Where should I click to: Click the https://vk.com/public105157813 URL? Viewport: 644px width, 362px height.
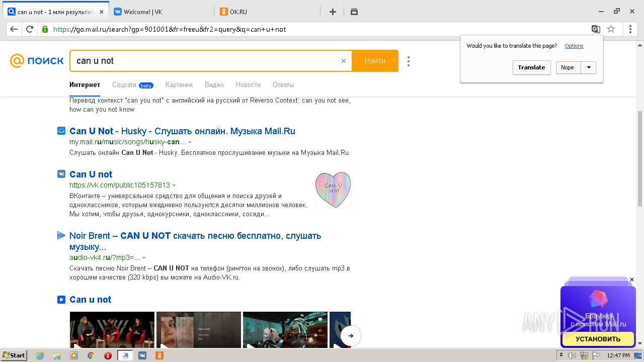point(120,186)
